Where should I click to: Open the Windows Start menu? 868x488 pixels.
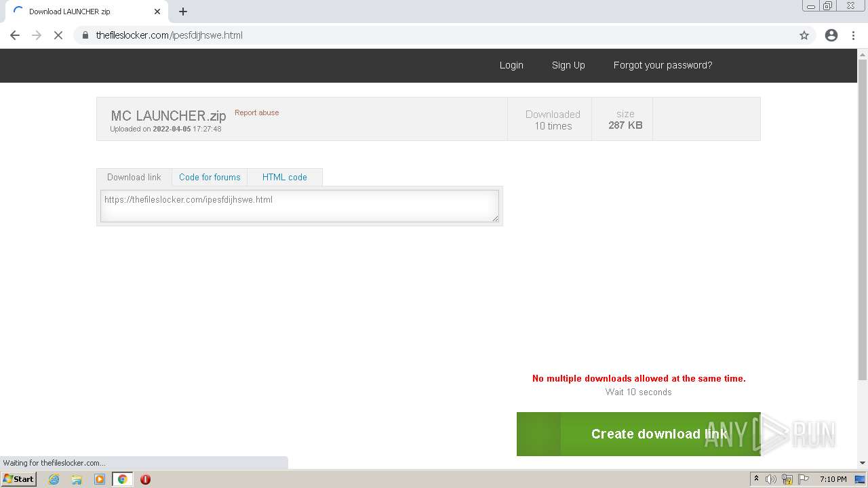click(x=18, y=479)
